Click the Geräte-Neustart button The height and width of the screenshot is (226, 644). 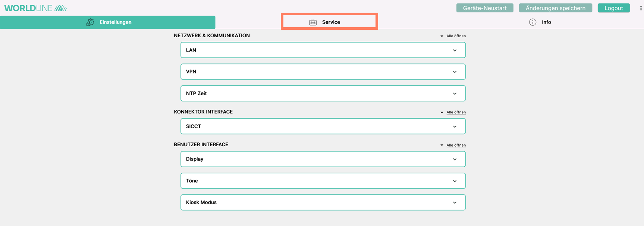coord(485,8)
